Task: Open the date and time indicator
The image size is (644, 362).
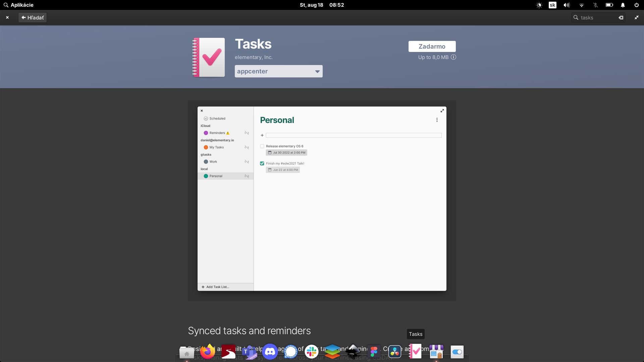Action: tap(322, 5)
